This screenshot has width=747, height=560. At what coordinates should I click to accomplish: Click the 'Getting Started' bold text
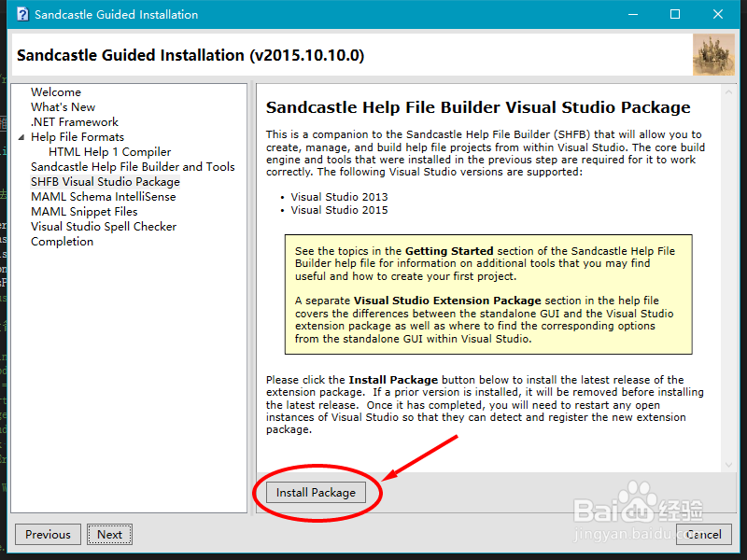(x=449, y=251)
